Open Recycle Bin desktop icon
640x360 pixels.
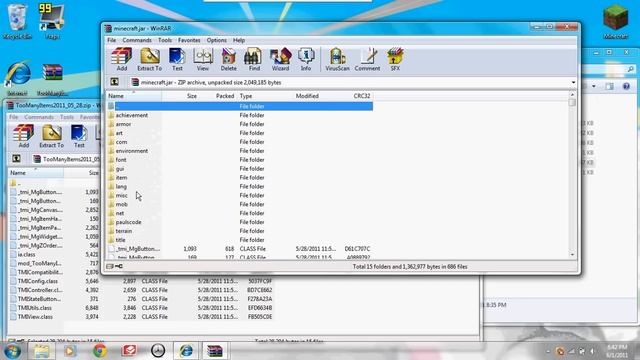click(x=17, y=22)
